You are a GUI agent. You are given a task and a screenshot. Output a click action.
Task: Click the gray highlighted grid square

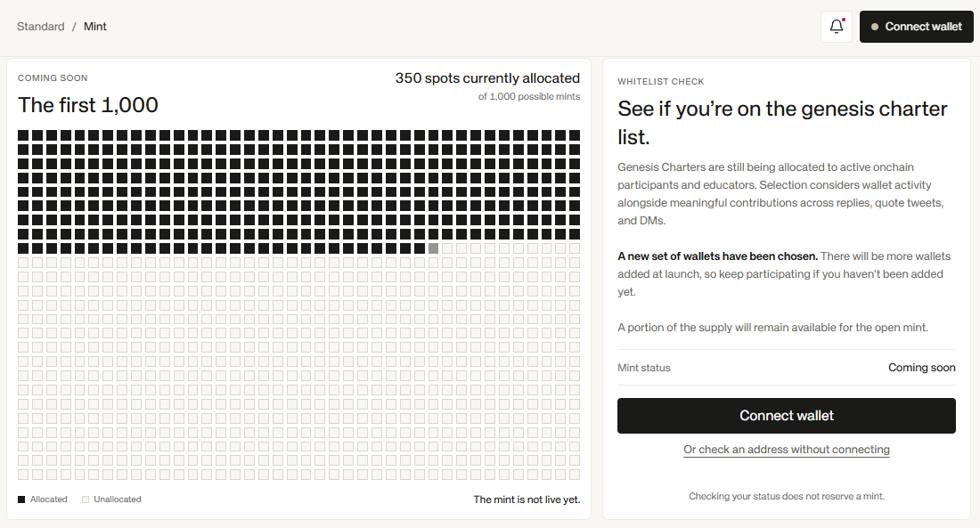(x=433, y=248)
